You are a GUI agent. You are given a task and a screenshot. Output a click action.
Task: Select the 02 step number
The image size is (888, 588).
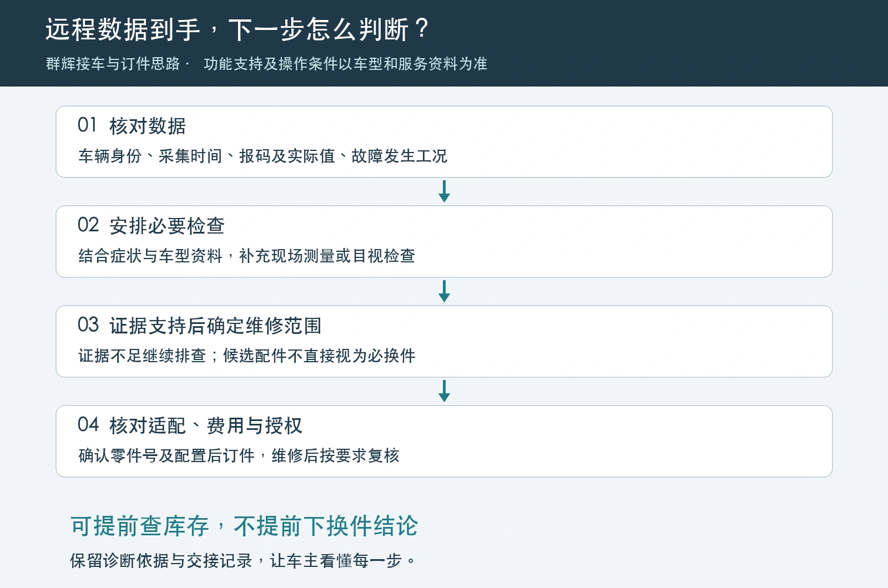88,225
